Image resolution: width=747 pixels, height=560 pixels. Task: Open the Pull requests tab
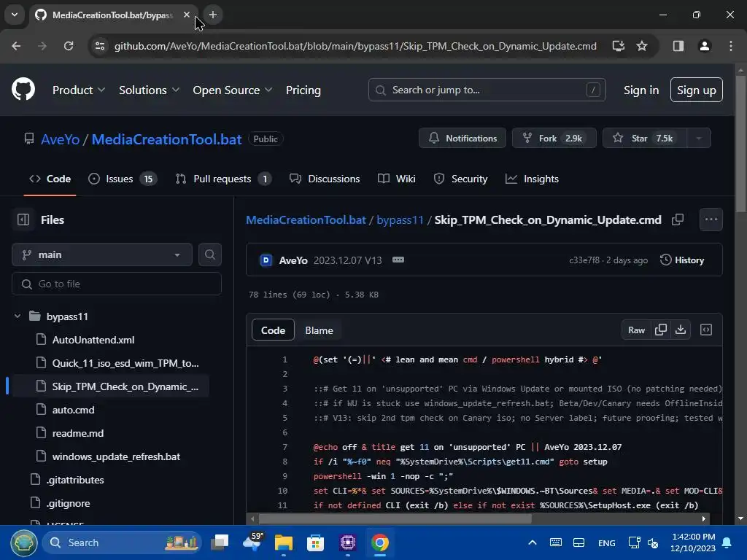[x=223, y=179]
